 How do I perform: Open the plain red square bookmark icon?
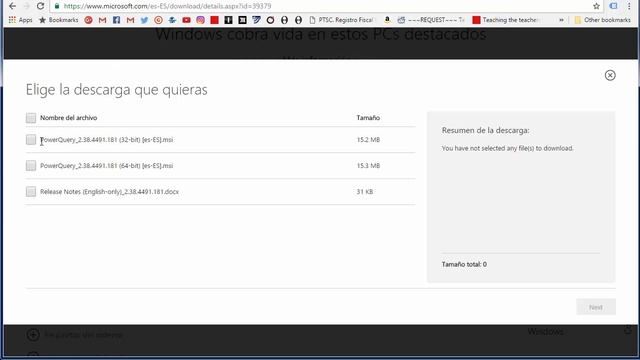(x=214, y=20)
